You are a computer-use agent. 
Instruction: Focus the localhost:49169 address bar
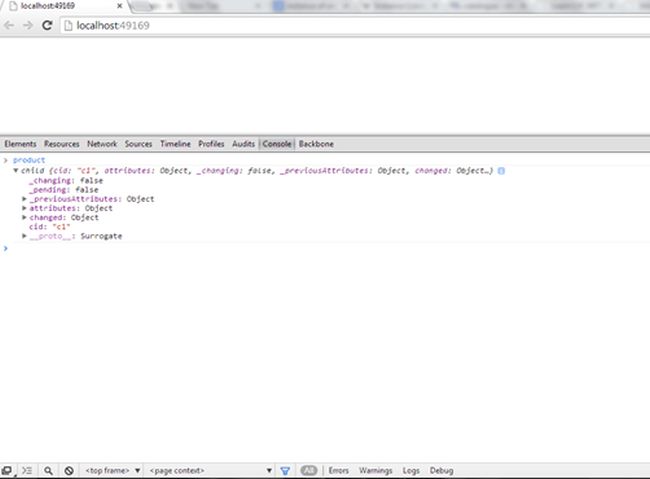[x=355, y=26]
